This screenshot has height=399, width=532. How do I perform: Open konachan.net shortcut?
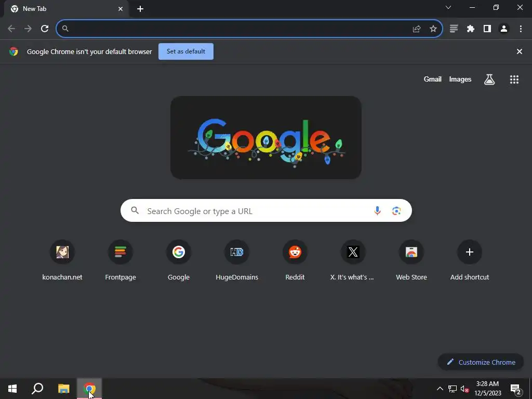(x=62, y=260)
